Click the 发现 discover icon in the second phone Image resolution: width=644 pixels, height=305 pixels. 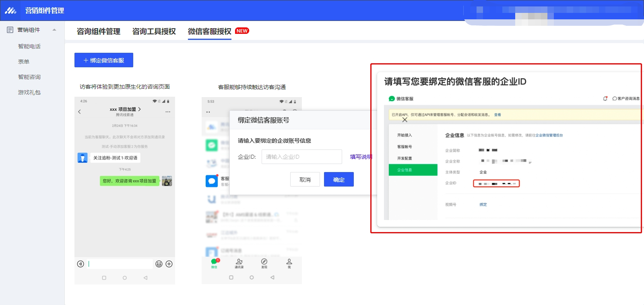(264, 264)
